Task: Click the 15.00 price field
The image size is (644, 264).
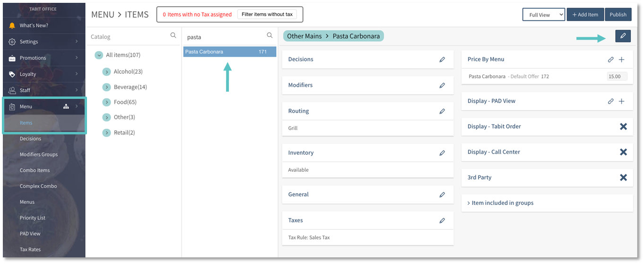Action: tap(617, 77)
